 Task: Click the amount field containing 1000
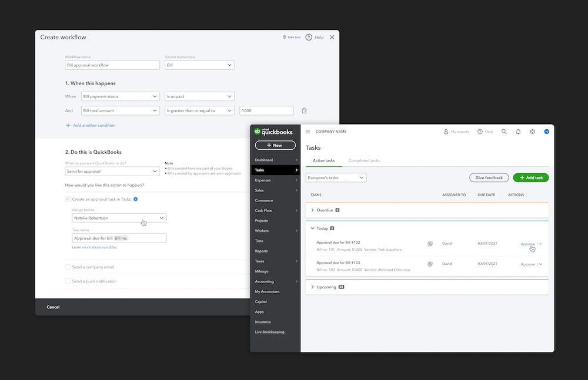[266, 110]
